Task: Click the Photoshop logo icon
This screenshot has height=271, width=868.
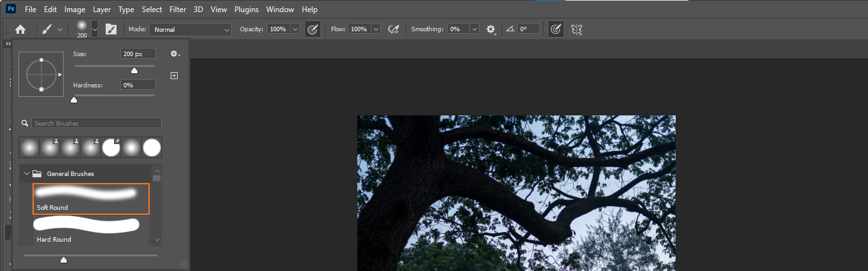Action: 11,9
